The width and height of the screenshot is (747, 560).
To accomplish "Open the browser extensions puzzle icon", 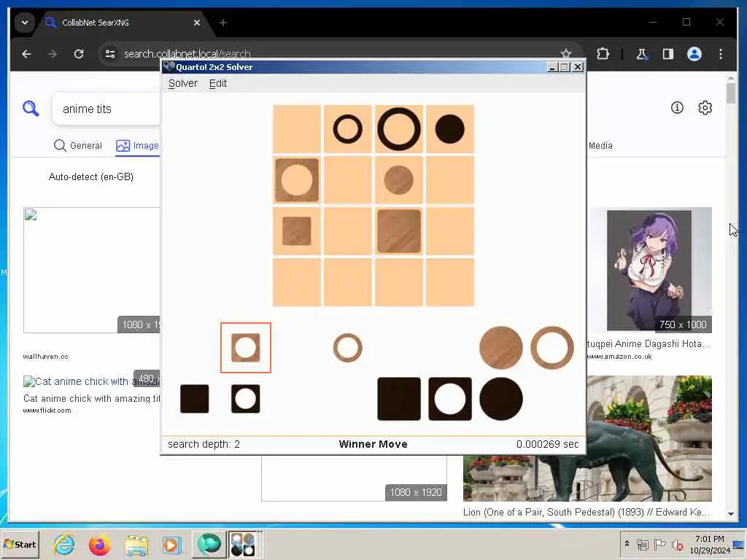I will pyautogui.click(x=603, y=54).
